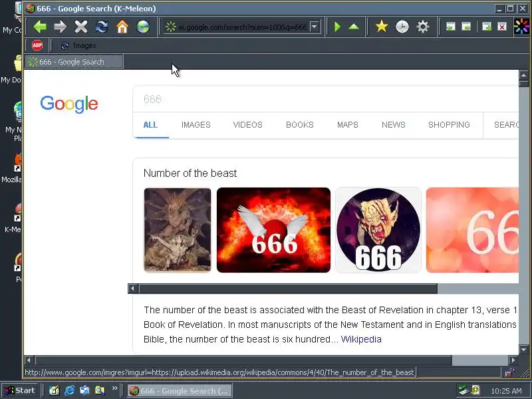532x399 pixels.
Task: Switch to the IMAGES search tab
Action: click(x=196, y=125)
